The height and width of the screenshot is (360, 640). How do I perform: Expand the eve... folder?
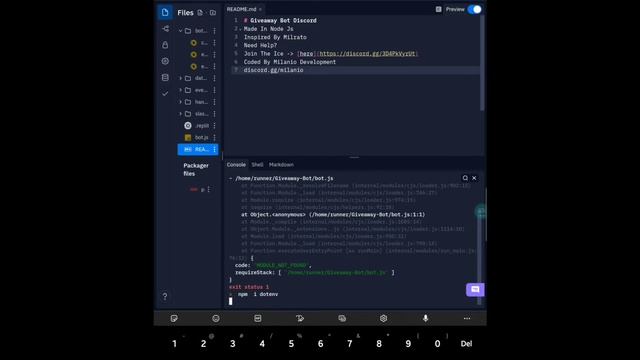(181, 90)
